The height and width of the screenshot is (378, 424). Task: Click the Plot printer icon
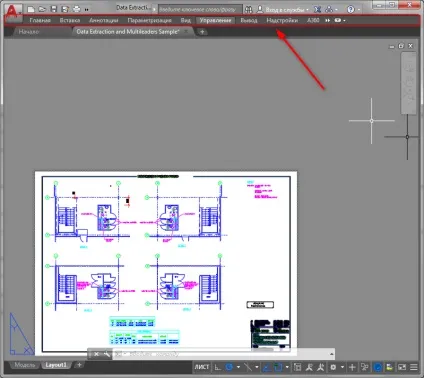[76, 9]
